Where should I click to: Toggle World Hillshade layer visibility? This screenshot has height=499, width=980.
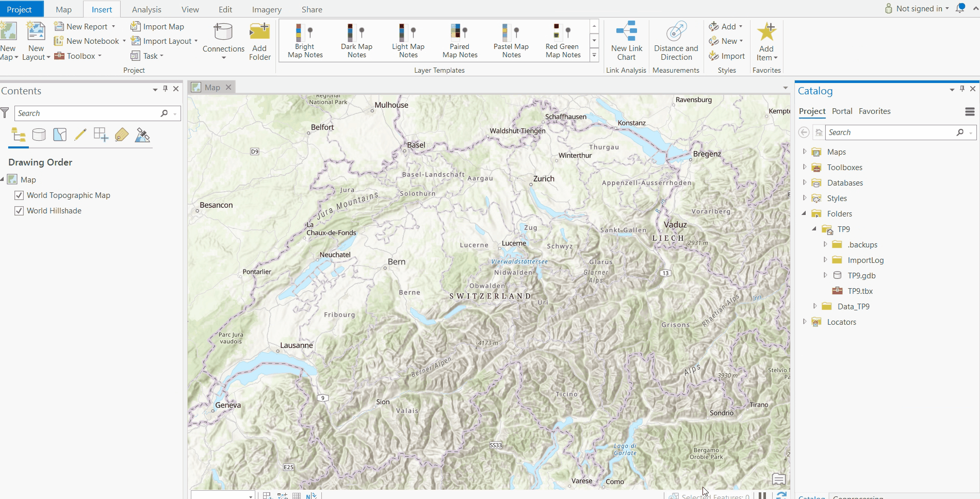point(19,211)
